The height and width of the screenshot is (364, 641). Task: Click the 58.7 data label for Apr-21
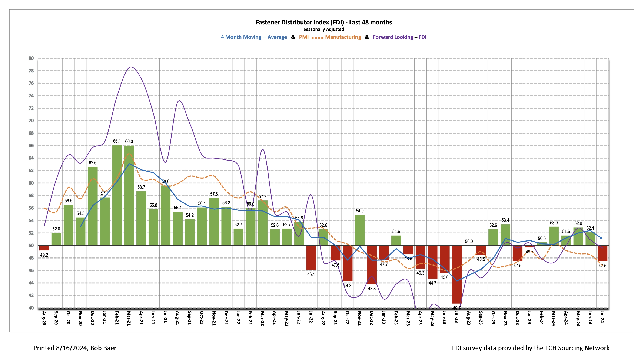(141, 187)
